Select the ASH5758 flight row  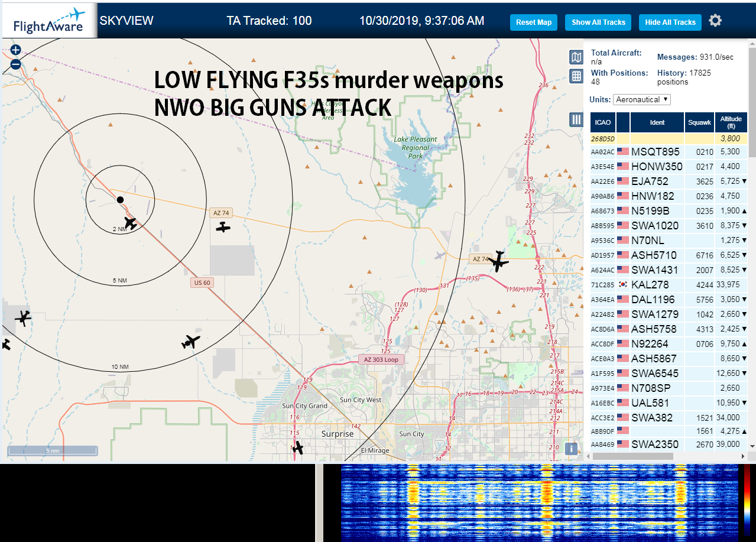pos(669,329)
